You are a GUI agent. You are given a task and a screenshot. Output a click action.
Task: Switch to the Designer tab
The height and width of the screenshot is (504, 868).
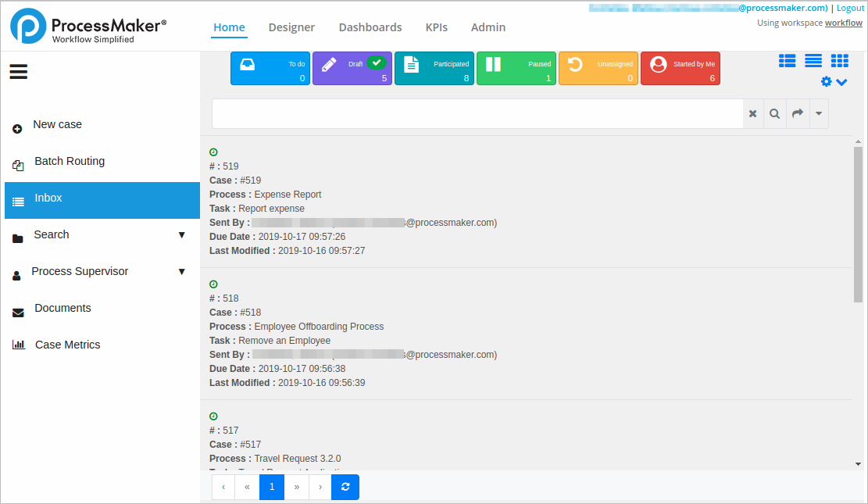click(x=291, y=27)
